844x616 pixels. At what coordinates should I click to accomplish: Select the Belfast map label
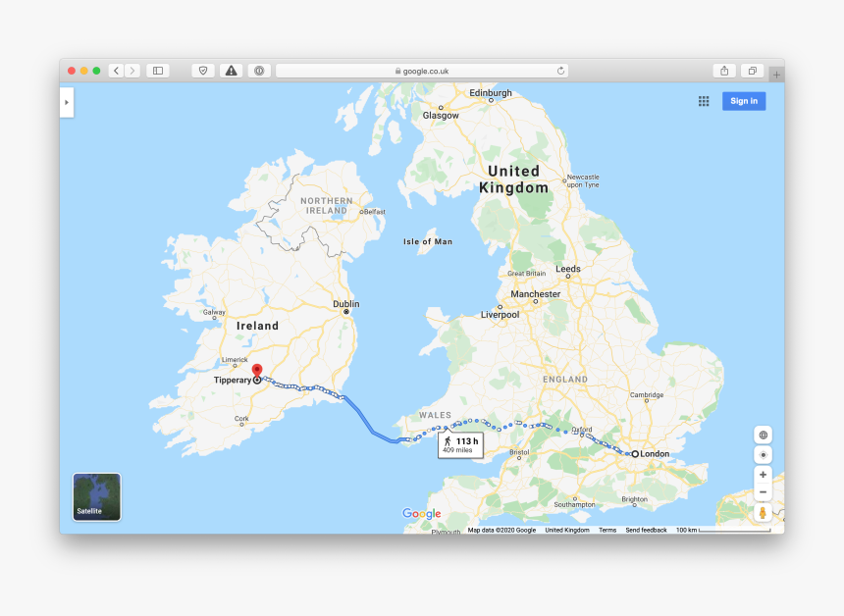coord(375,212)
